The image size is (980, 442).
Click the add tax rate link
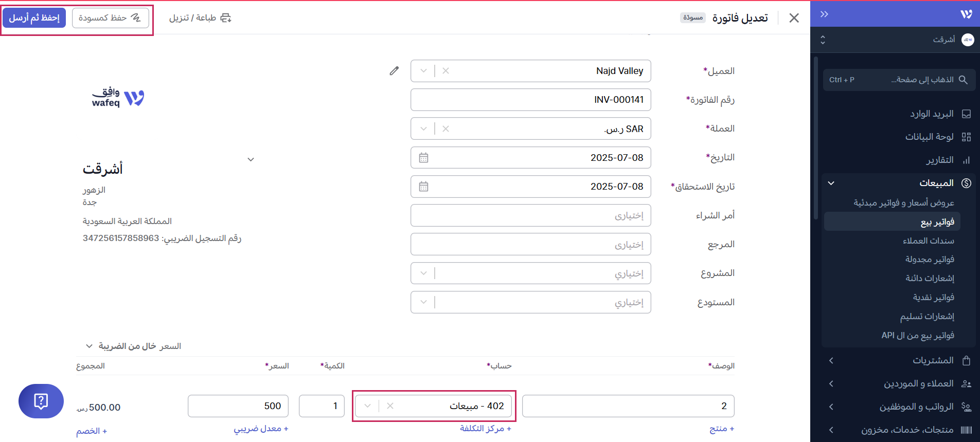pyautogui.click(x=261, y=429)
